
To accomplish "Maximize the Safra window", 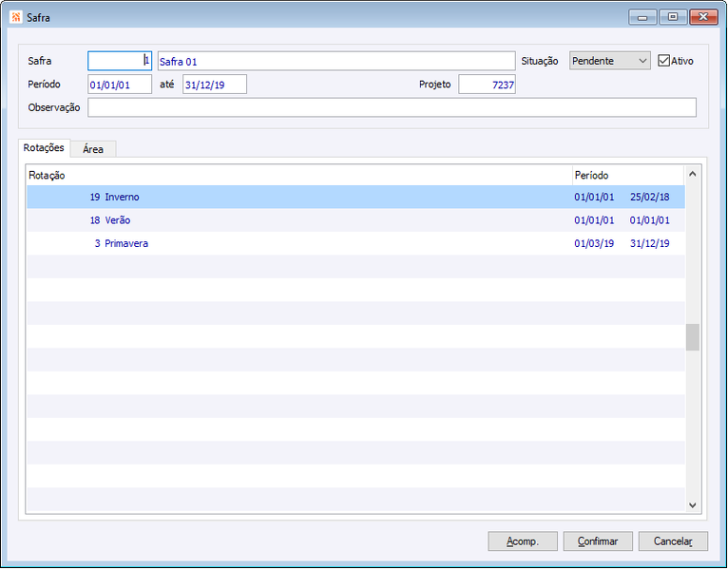I will tap(672, 17).
